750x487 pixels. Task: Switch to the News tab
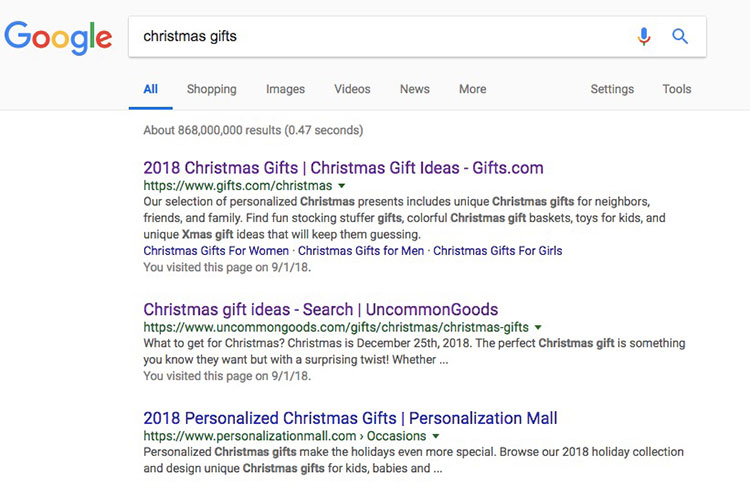pyautogui.click(x=415, y=89)
